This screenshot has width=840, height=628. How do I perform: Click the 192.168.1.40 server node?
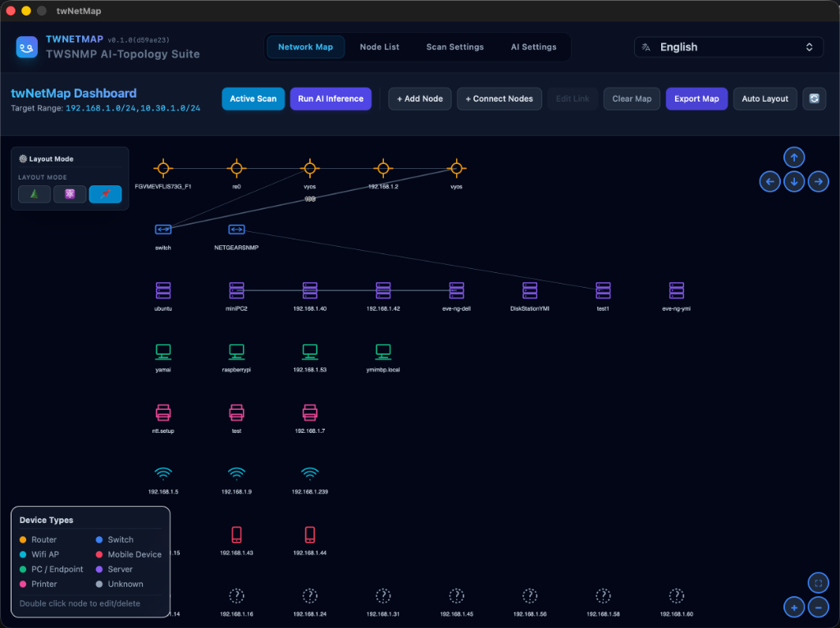pyautogui.click(x=309, y=291)
